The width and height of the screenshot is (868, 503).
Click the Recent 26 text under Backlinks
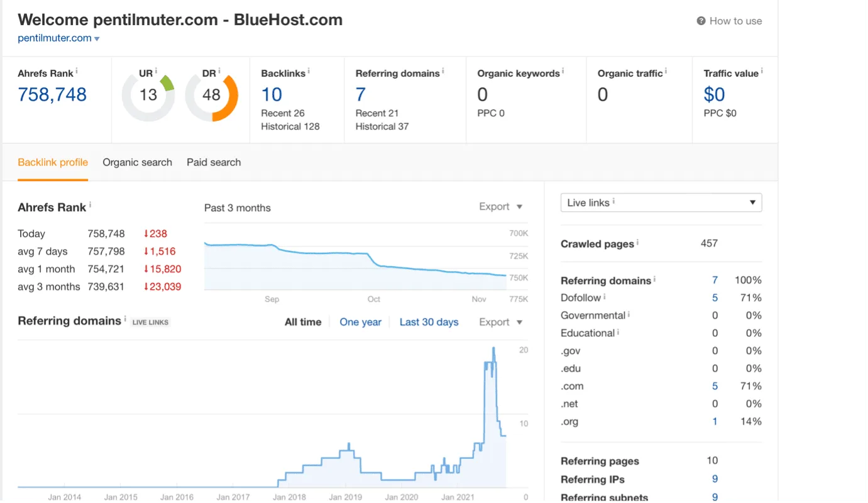tap(283, 113)
